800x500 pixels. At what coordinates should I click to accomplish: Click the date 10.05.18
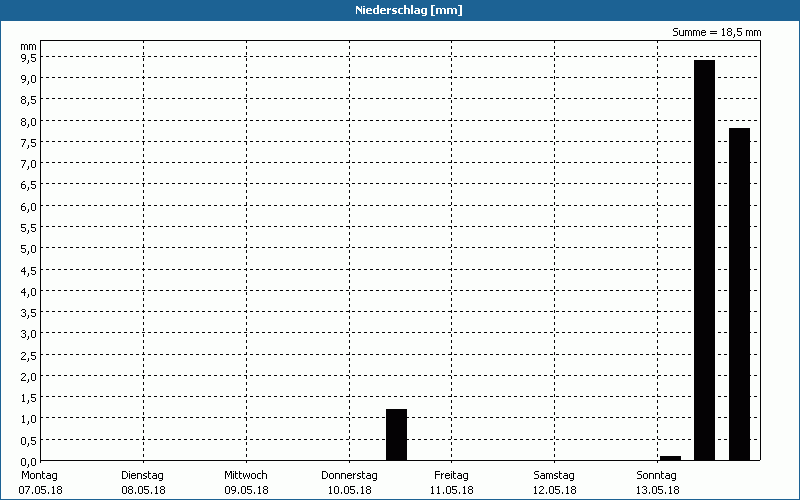[x=349, y=491]
